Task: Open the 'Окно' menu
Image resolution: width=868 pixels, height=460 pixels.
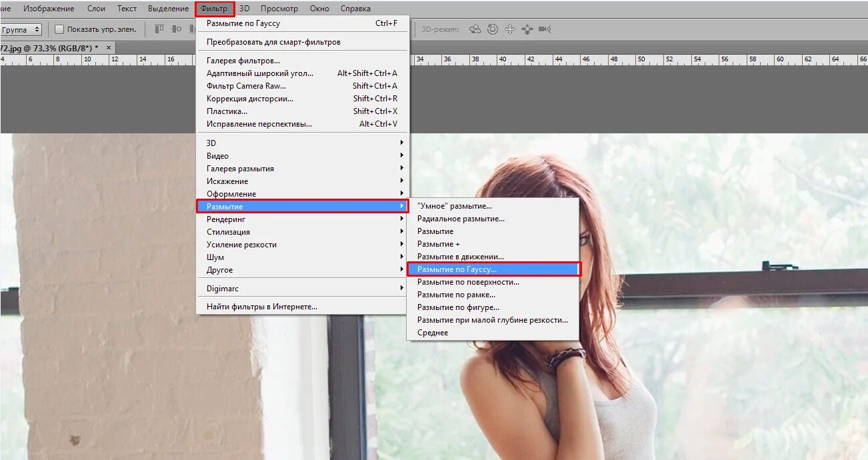Action: tap(320, 9)
